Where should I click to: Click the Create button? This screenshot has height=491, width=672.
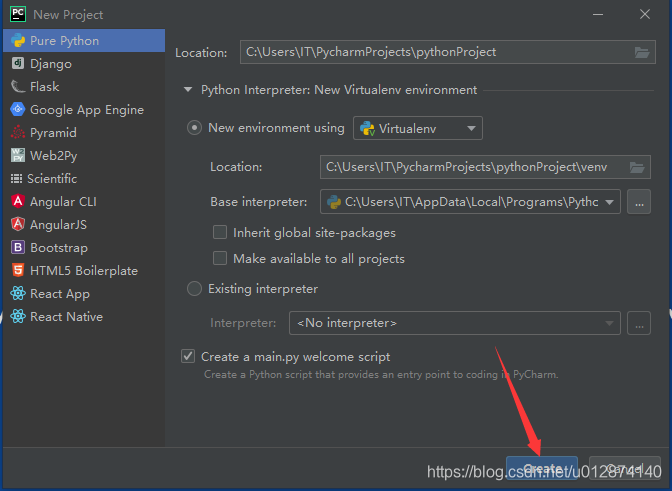542,468
